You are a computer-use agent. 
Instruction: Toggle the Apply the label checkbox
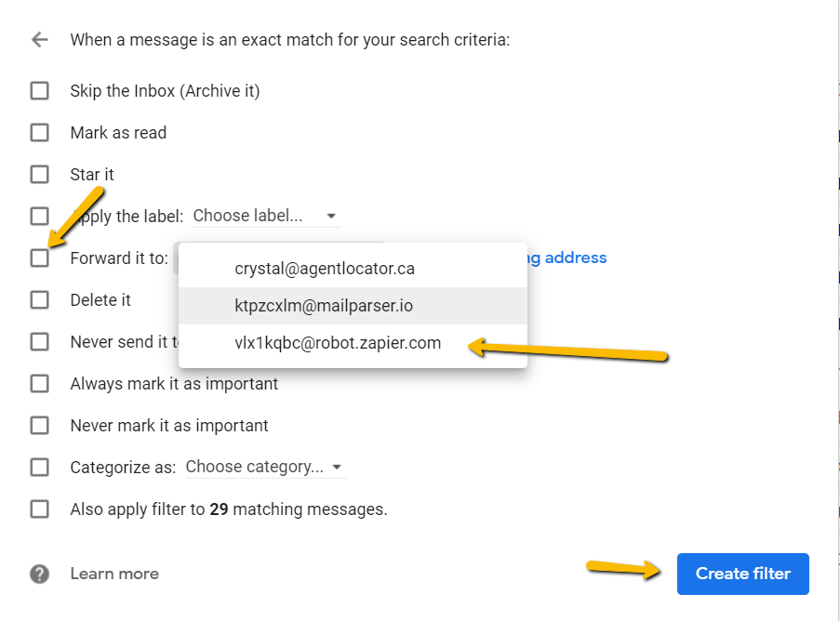40,217
